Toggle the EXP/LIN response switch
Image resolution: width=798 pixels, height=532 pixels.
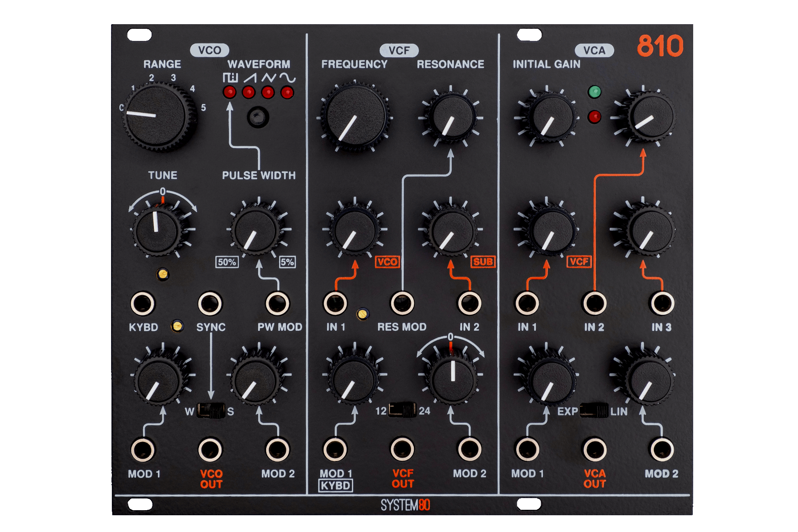pos(594,411)
